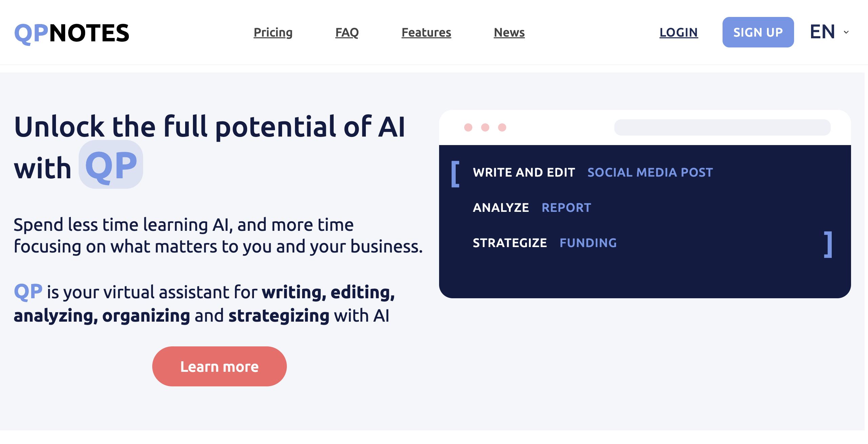The width and height of the screenshot is (868, 444).
Task: Click the middle pink window dot
Action: [x=485, y=127]
